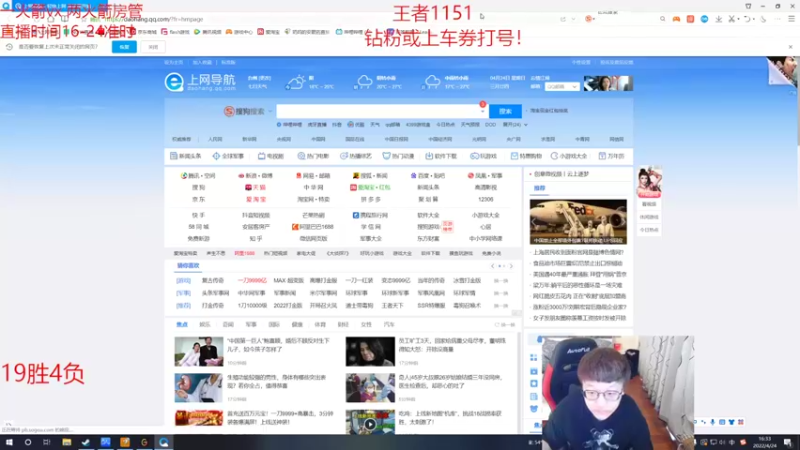Show next page of 猜你喜欢 list
The width and height of the screenshot is (800, 450).
point(511,266)
